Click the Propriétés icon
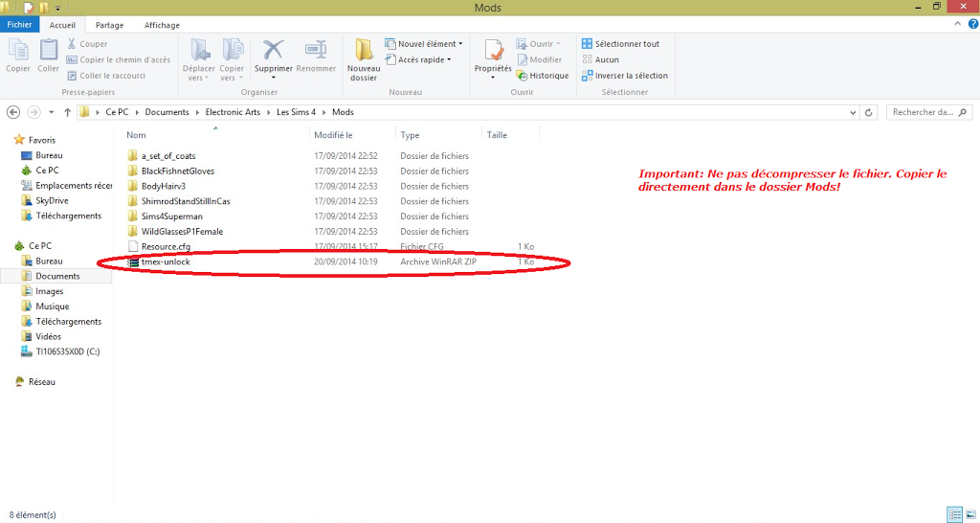This screenshot has width=980, height=523. pos(493,52)
